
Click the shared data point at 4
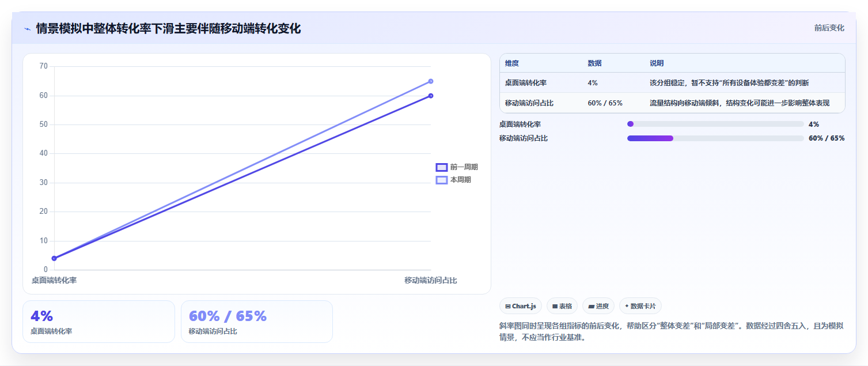[x=54, y=258]
